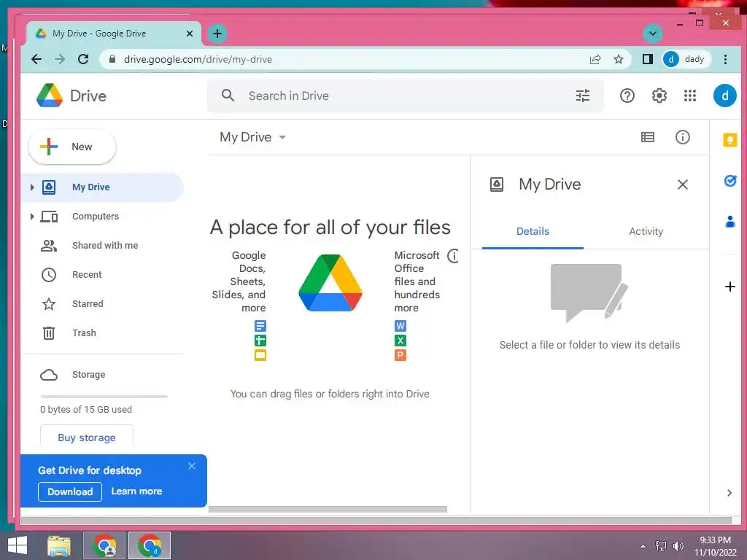Toggle the Chrome side panel
Viewport: 747px width, 560px height.
647,59
